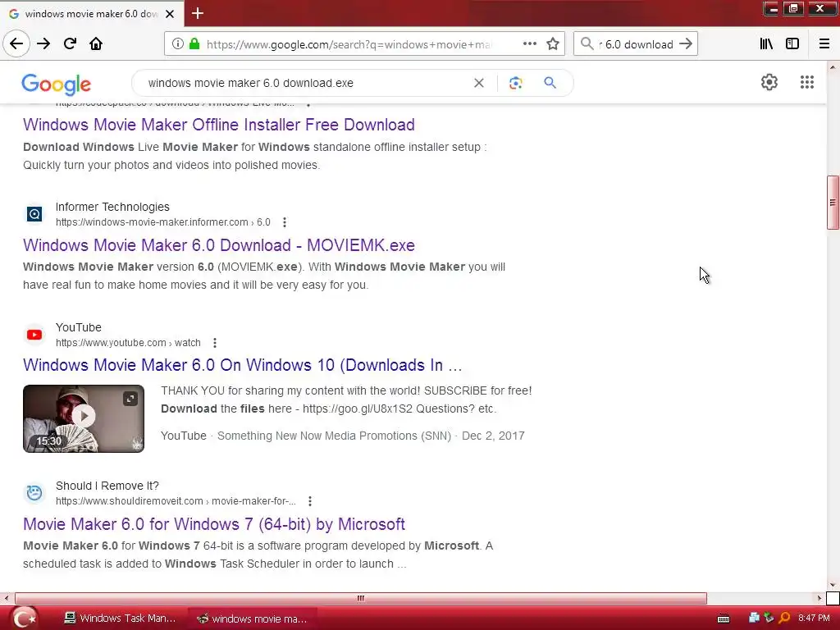Click the Should I Remove It favicon

tap(34, 493)
